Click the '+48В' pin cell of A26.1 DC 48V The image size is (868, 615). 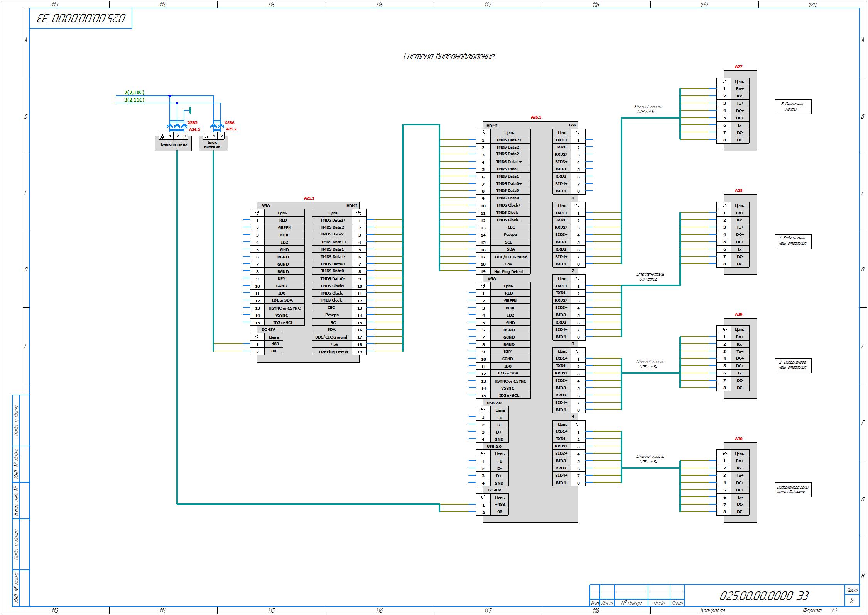point(499,505)
